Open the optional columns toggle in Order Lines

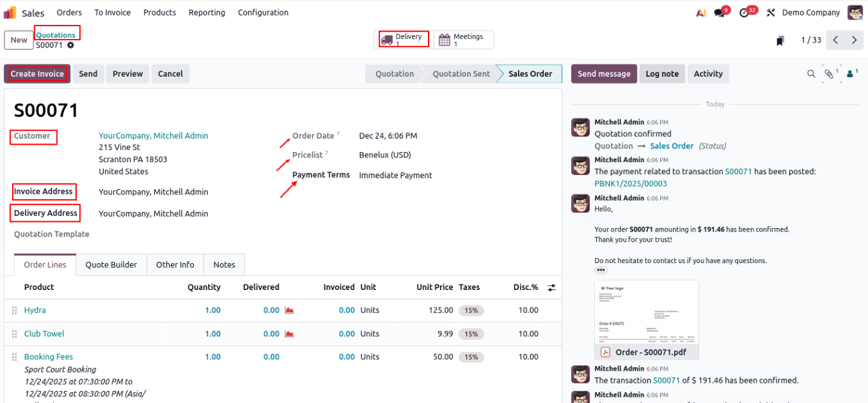click(x=552, y=287)
